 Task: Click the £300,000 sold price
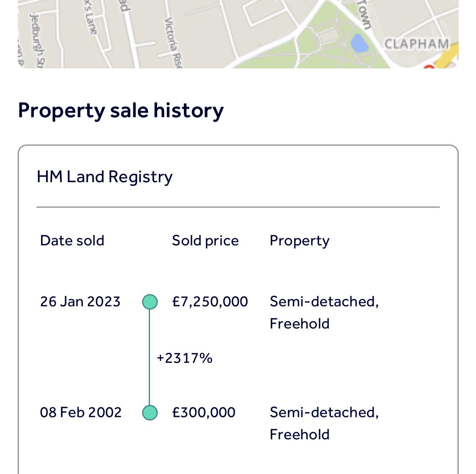coord(203,413)
